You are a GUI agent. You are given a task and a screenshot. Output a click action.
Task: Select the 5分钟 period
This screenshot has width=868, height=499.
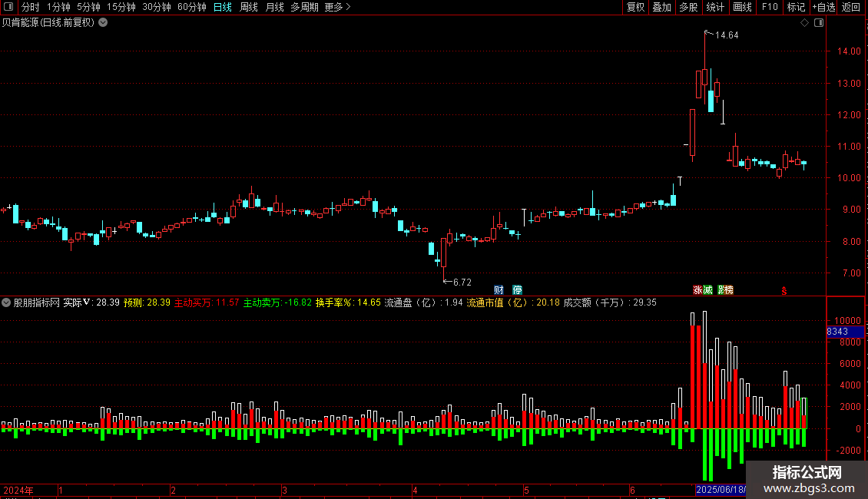click(x=88, y=7)
